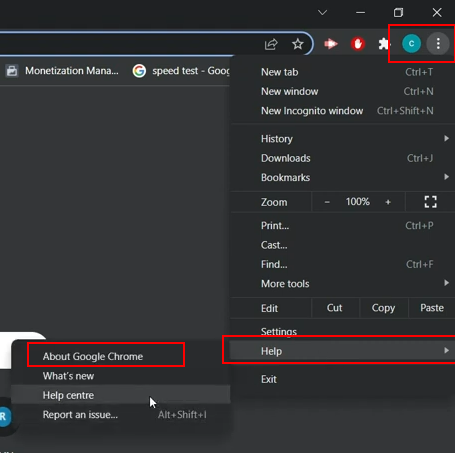Restore down the Chrome window
Screen dimensions: 455x453
398,13
